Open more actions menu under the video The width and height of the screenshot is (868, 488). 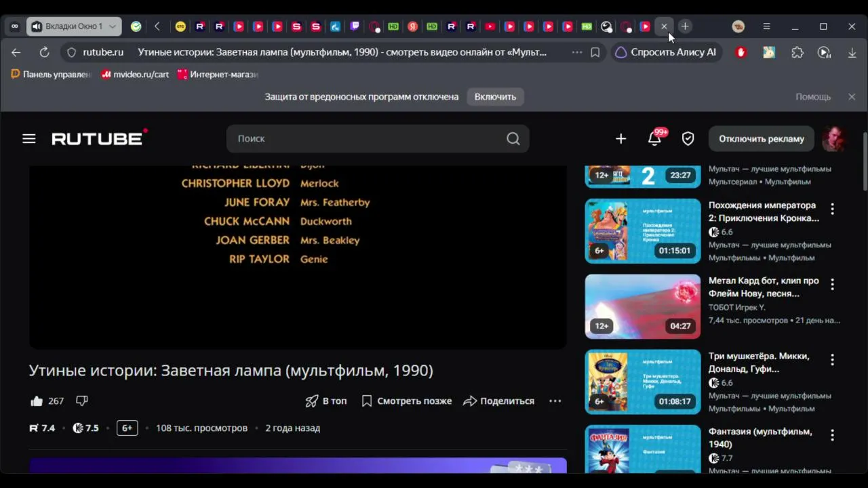click(555, 401)
